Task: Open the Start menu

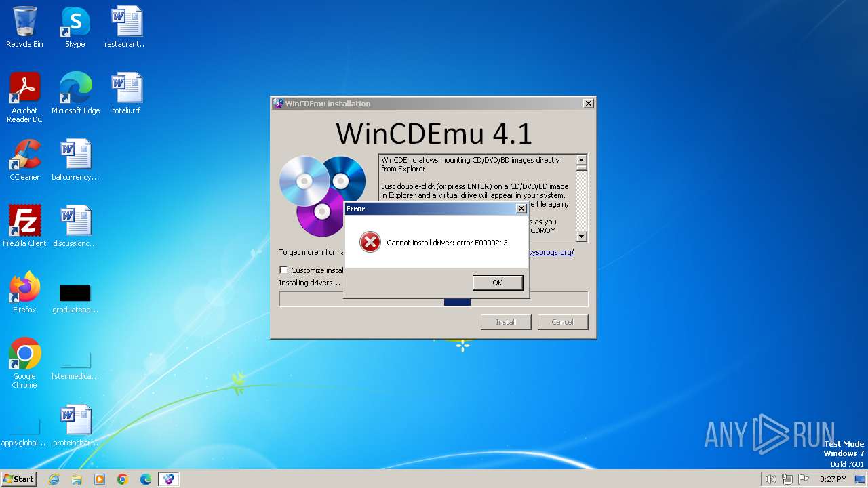Action: click(x=19, y=479)
